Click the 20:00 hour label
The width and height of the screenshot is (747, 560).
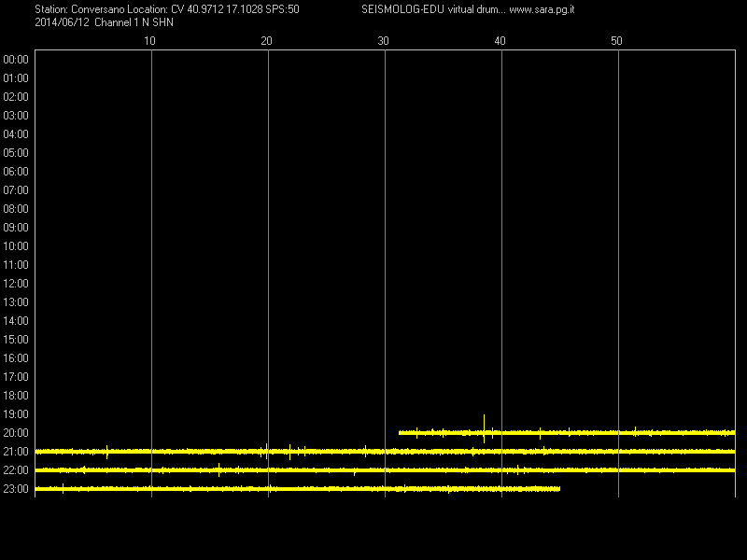pos(16,433)
